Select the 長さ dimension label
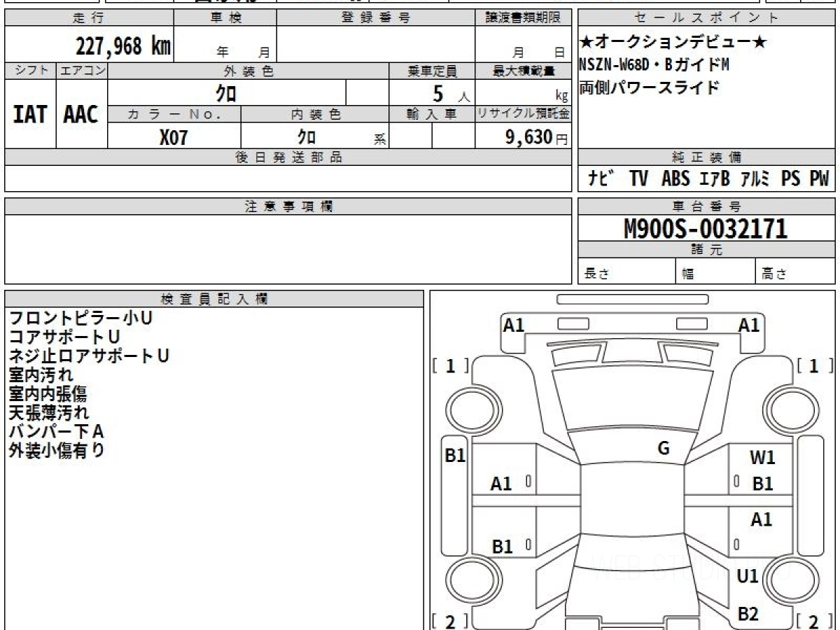Screen dimensions: 840x630 coord(597,274)
